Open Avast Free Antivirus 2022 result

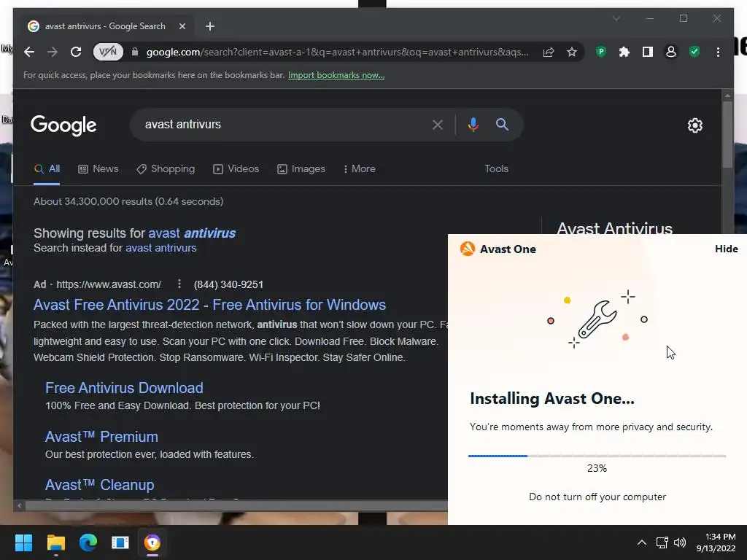[x=209, y=305]
